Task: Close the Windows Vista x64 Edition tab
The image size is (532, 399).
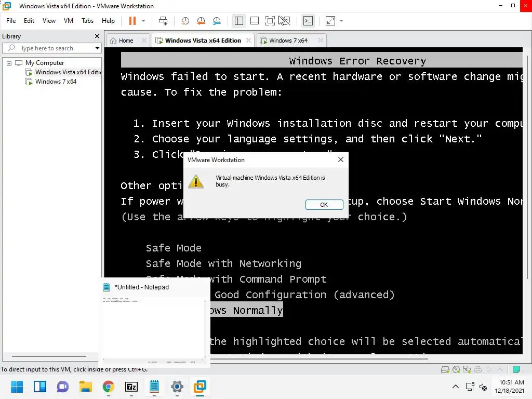Action: 248,41
